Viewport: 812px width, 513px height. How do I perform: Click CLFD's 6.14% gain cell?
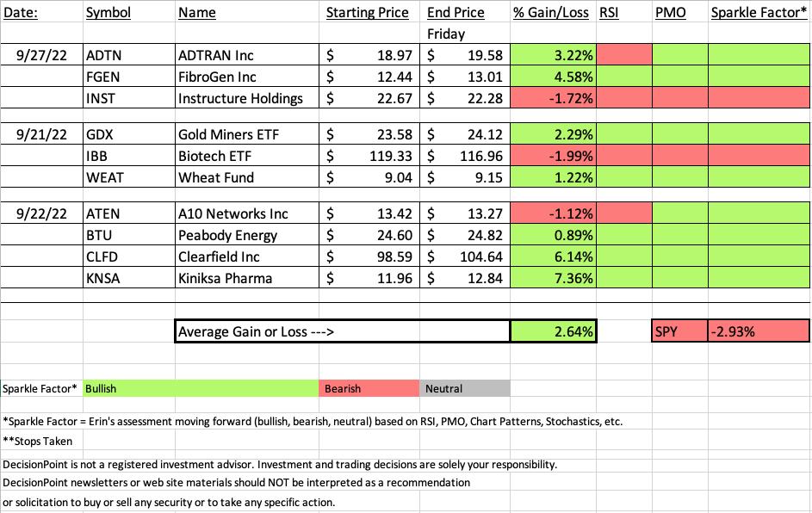(x=553, y=256)
